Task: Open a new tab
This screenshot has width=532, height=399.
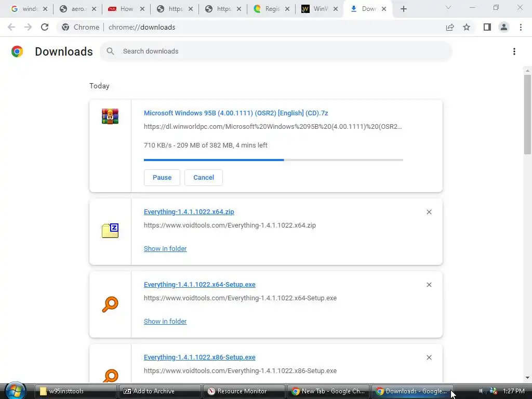Action: pos(403,9)
